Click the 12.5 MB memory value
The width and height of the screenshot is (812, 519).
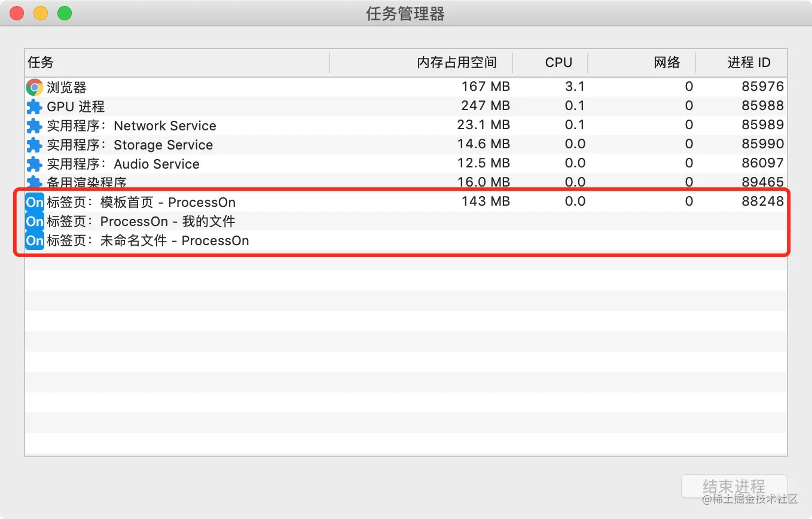[483, 163]
